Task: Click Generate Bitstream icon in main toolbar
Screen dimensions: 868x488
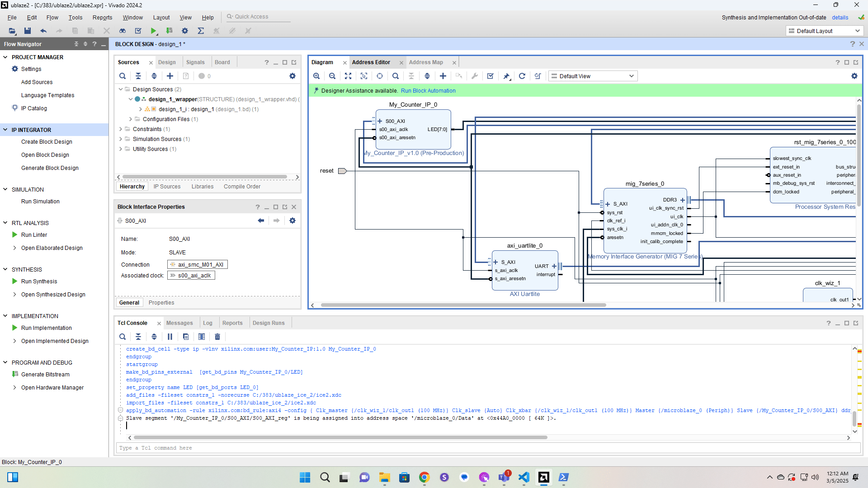Action: [170, 31]
